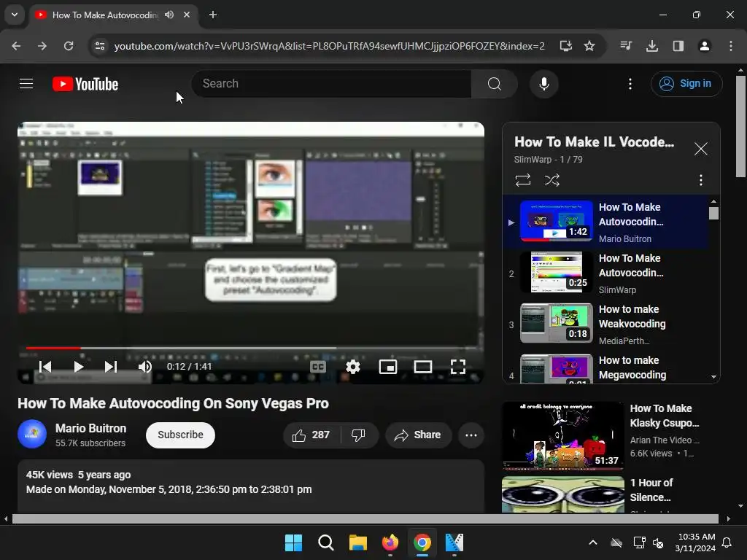Sign in to YouTube
This screenshot has width=747, height=560.
(686, 84)
